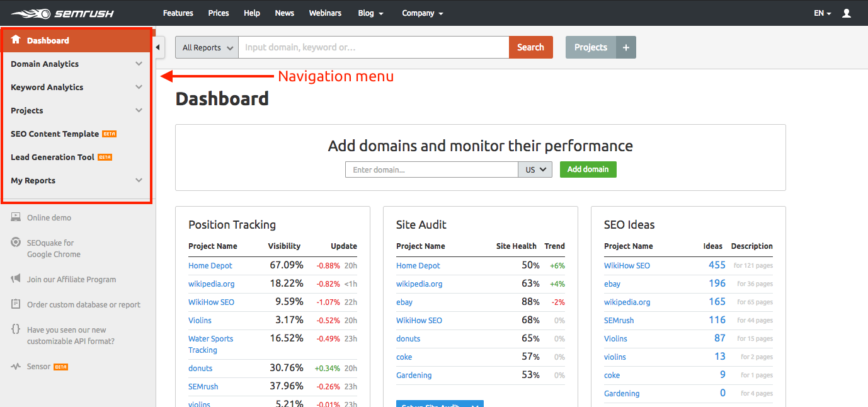Screen dimensions: 868x407
Task: Open SEO Content Template tool
Action: (55, 134)
